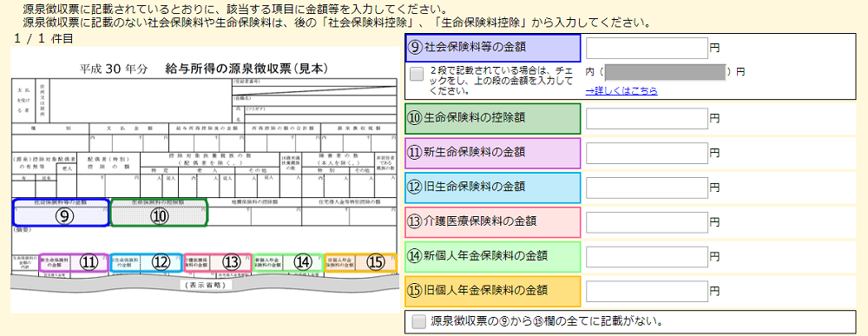Click the ⑨社会保険料等の金額 input field

pyautogui.click(x=648, y=48)
